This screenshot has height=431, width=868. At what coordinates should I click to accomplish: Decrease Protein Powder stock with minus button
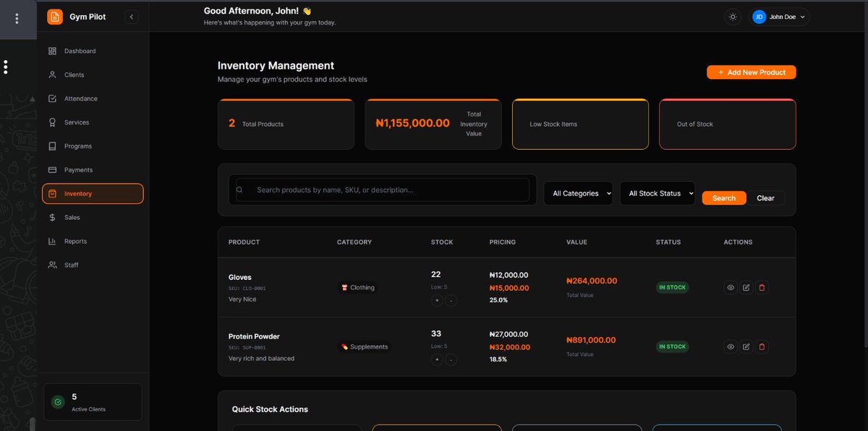coord(451,359)
